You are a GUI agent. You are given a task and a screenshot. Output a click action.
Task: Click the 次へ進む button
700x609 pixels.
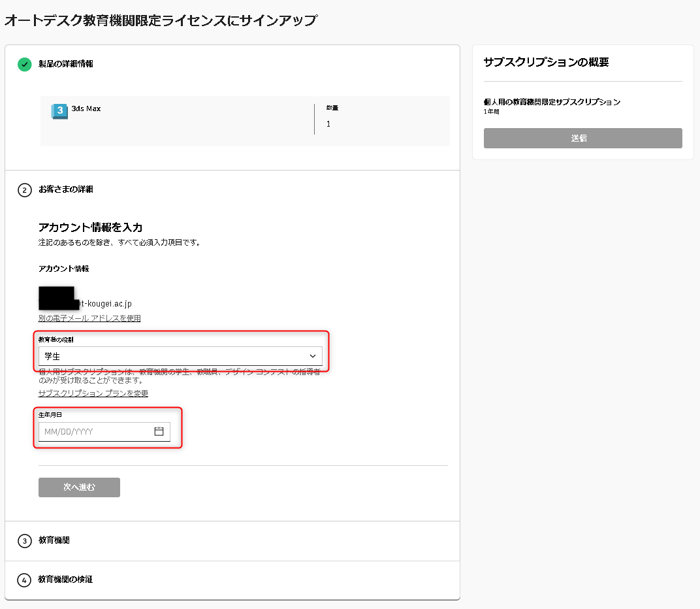point(79,487)
